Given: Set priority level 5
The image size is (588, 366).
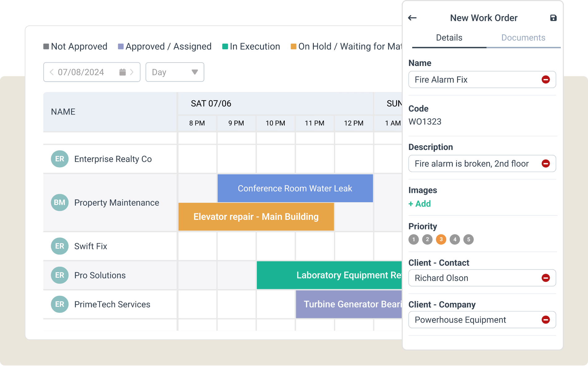Looking at the screenshot, I should 468,239.
